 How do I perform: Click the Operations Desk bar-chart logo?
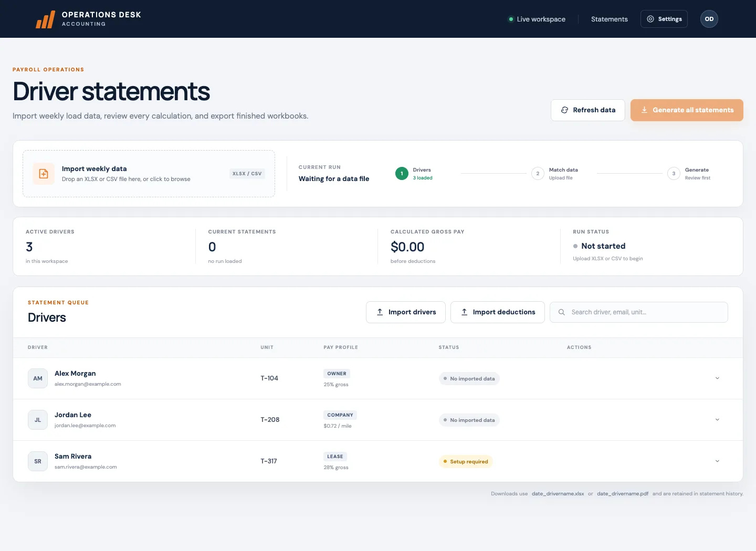[45, 19]
